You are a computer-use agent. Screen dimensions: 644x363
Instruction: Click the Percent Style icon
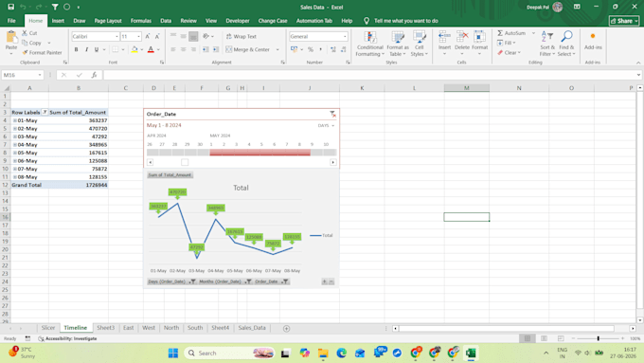[311, 49]
